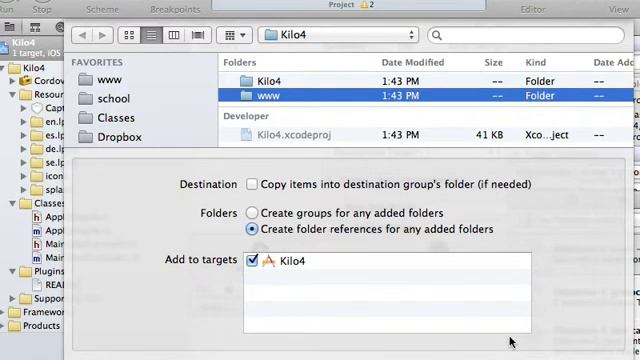Collapse the Resources group in navigator

[12, 95]
